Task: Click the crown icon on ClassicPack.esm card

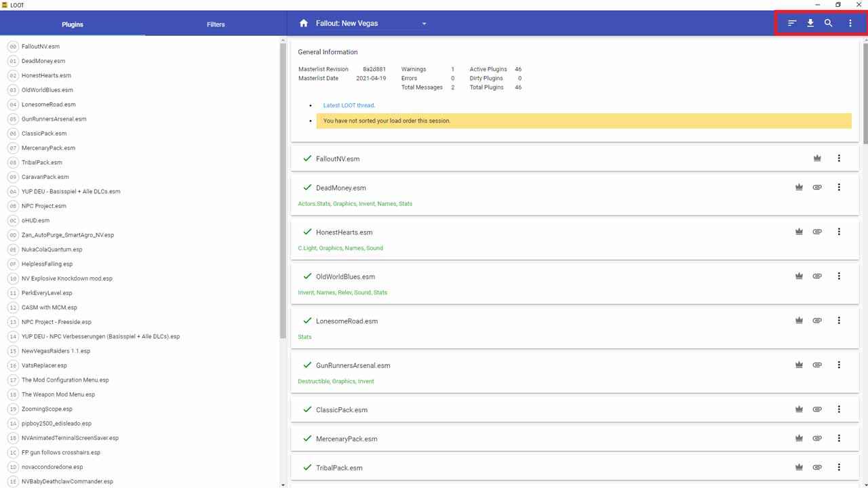Action: 799,409
